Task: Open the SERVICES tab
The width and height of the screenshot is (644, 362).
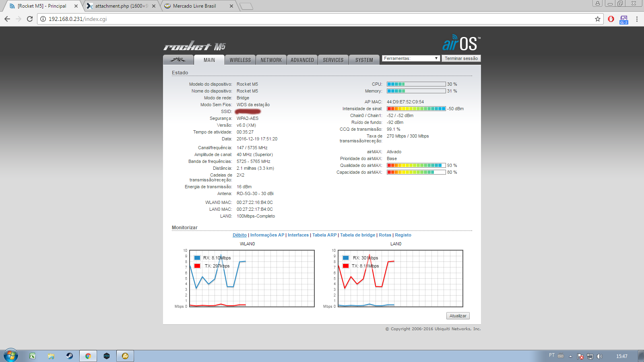Action: [x=333, y=60]
